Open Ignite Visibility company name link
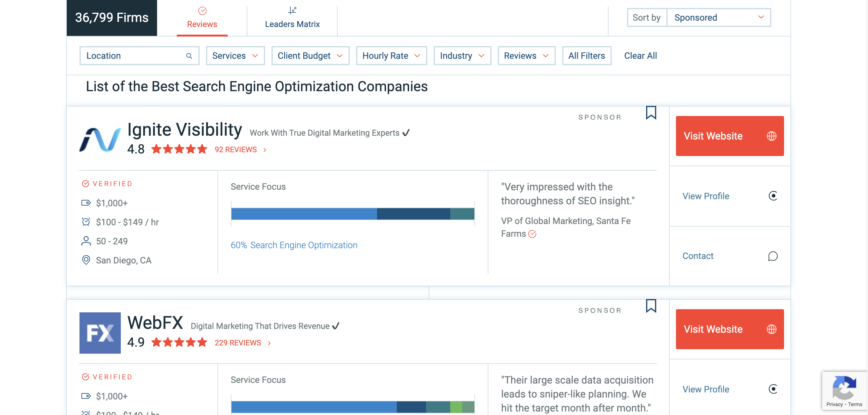The width and height of the screenshot is (868, 415). click(x=185, y=130)
